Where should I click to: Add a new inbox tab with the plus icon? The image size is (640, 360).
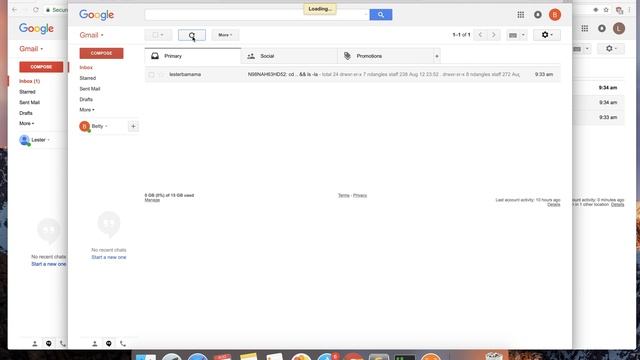click(437, 56)
